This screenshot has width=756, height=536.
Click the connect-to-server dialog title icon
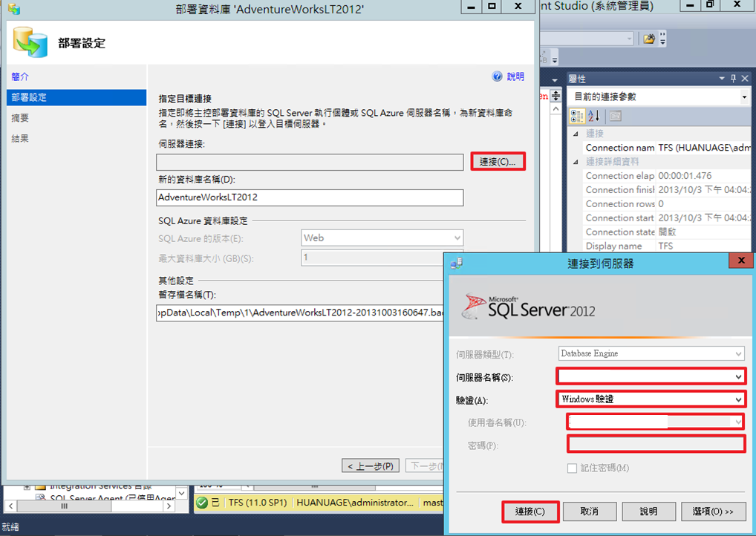pos(457,264)
